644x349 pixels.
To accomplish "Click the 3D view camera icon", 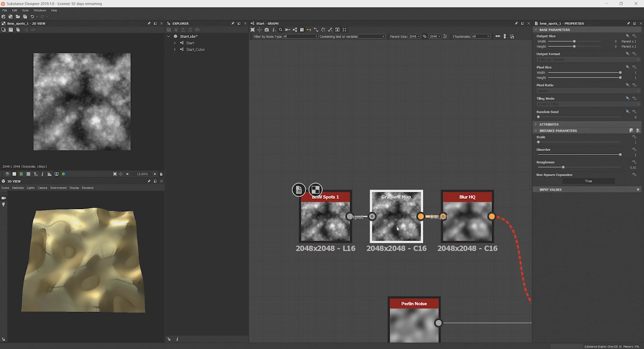I will [4, 198].
